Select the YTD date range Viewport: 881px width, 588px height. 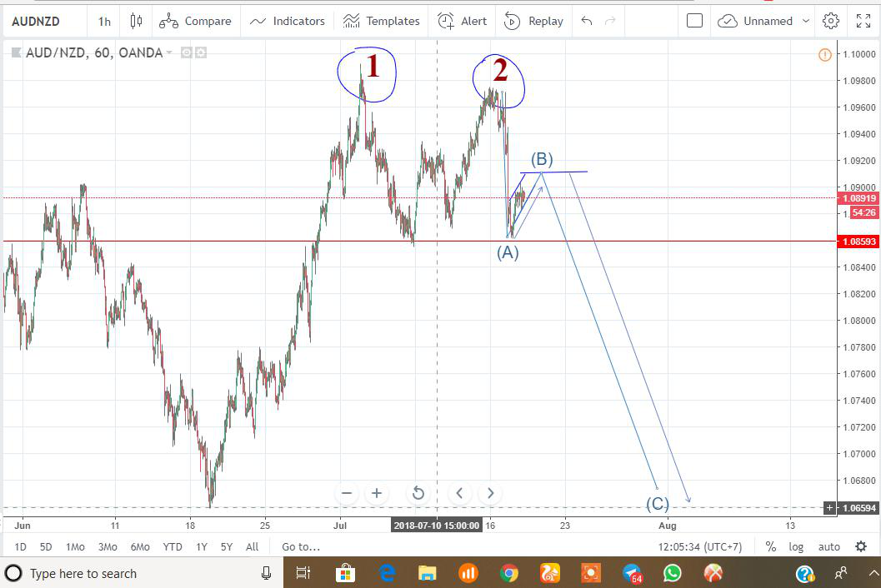click(173, 546)
